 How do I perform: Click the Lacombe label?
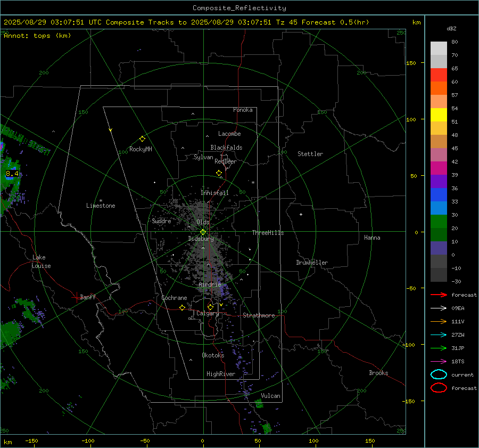coord(229,134)
